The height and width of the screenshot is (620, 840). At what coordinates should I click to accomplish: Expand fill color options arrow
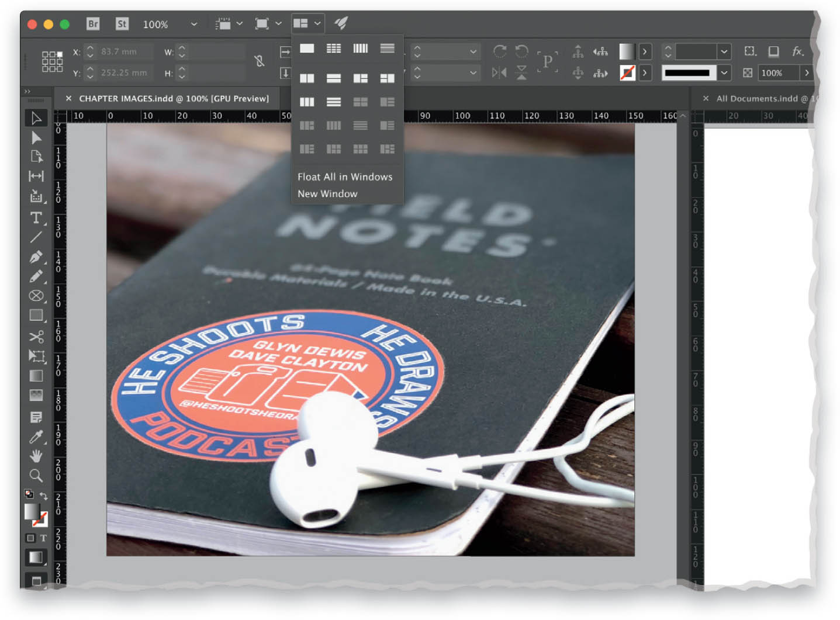point(645,51)
